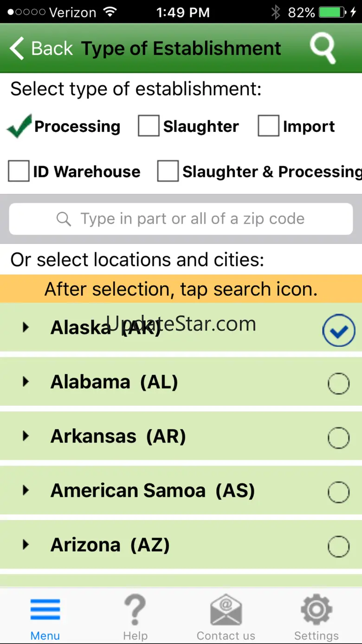The width and height of the screenshot is (362, 644).
Task: Deselect the Alaska radio button
Action: 338,330
